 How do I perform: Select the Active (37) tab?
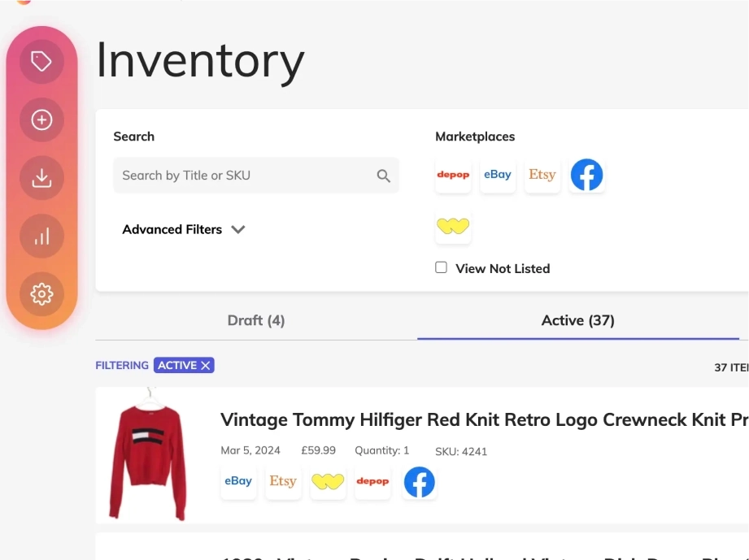578,320
